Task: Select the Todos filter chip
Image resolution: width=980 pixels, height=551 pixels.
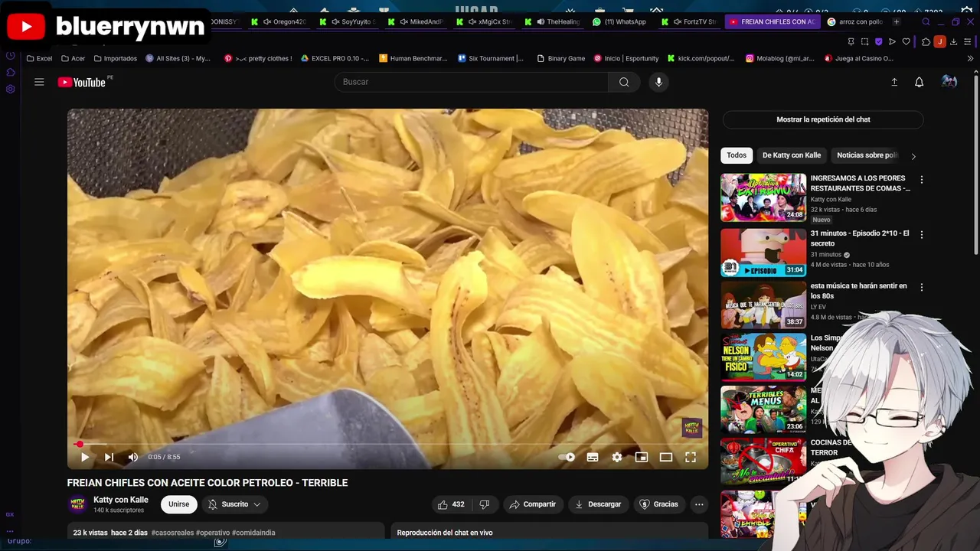Action: (737, 155)
